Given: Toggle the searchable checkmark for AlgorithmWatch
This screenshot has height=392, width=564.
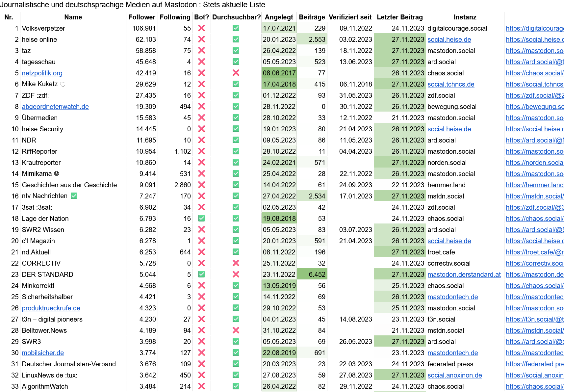Looking at the screenshot, I should coord(236,386).
